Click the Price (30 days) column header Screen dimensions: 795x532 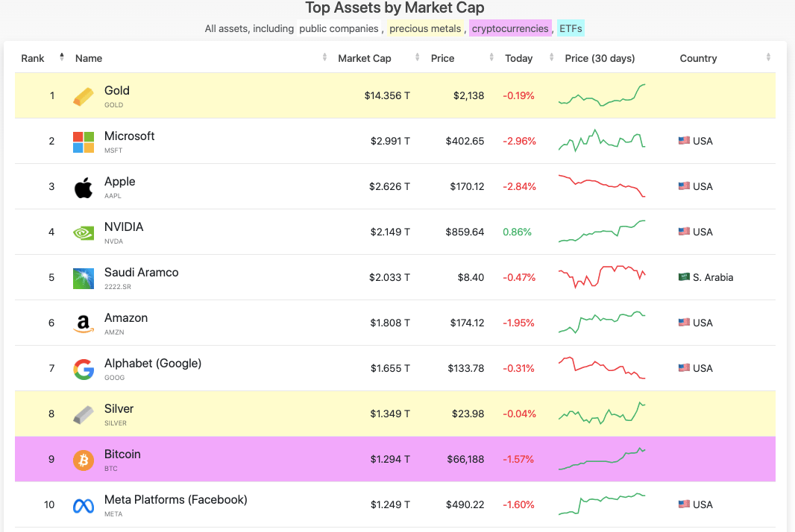(600, 58)
